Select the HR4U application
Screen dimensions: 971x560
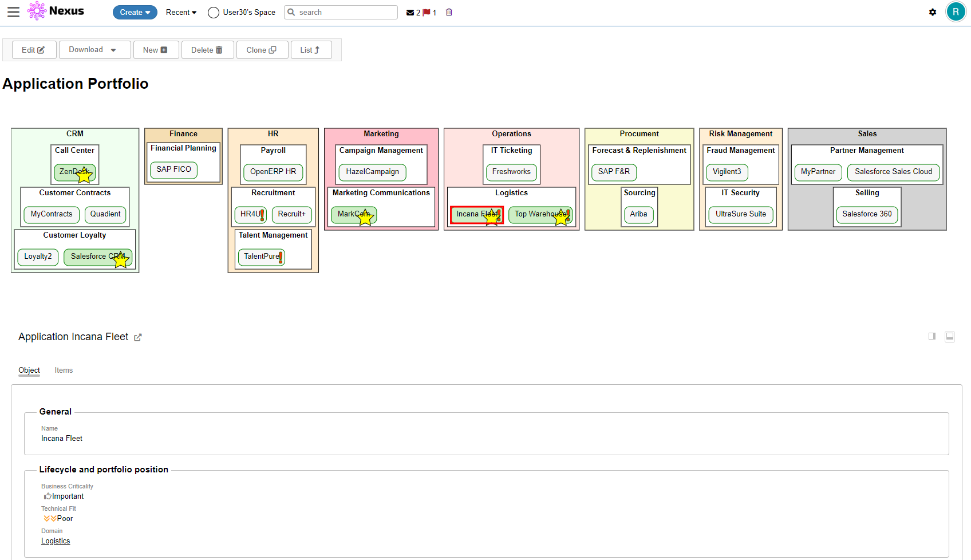coord(251,214)
